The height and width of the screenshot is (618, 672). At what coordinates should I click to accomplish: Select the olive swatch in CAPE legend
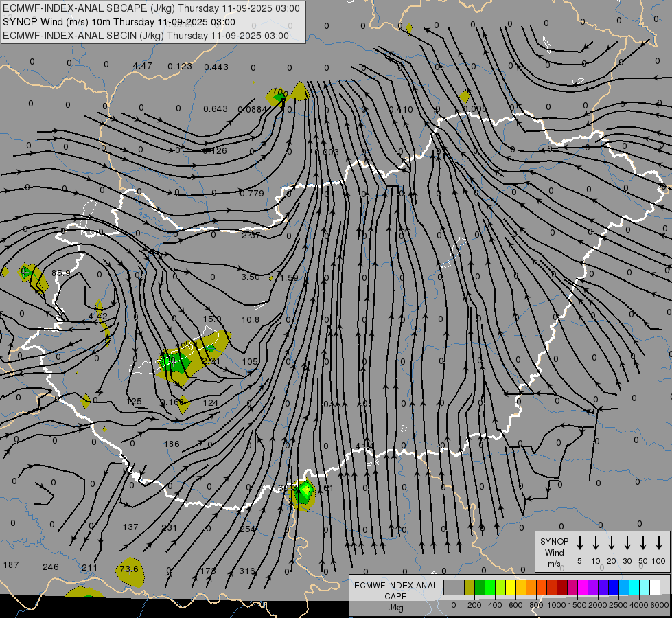tap(470, 587)
